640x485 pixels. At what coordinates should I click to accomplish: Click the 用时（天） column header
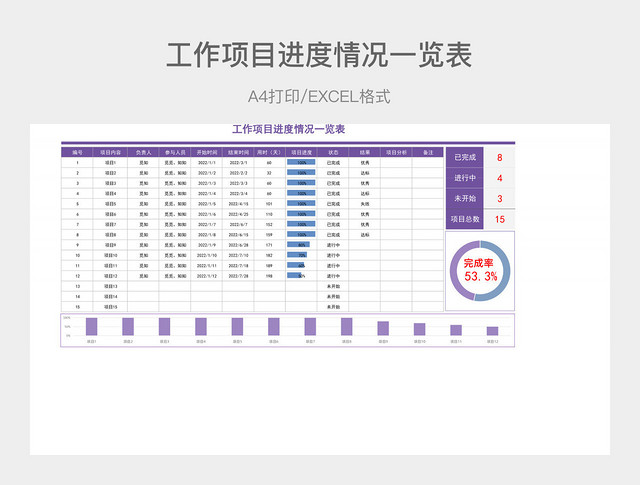pos(269,152)
